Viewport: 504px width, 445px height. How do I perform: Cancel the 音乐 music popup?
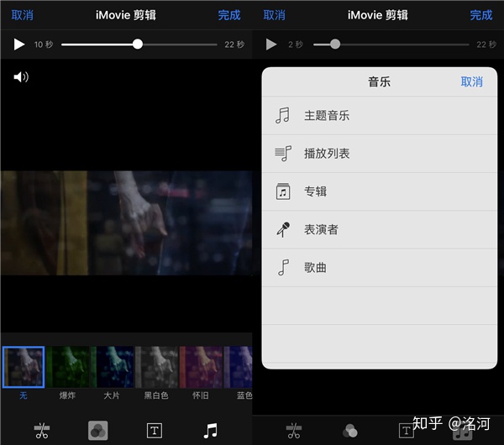471,82
